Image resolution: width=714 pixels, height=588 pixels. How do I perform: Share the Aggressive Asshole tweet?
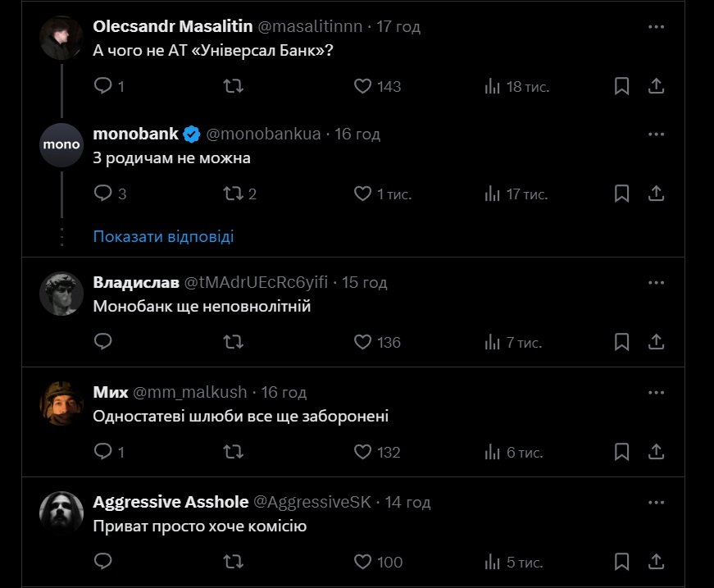click(656, 562)
